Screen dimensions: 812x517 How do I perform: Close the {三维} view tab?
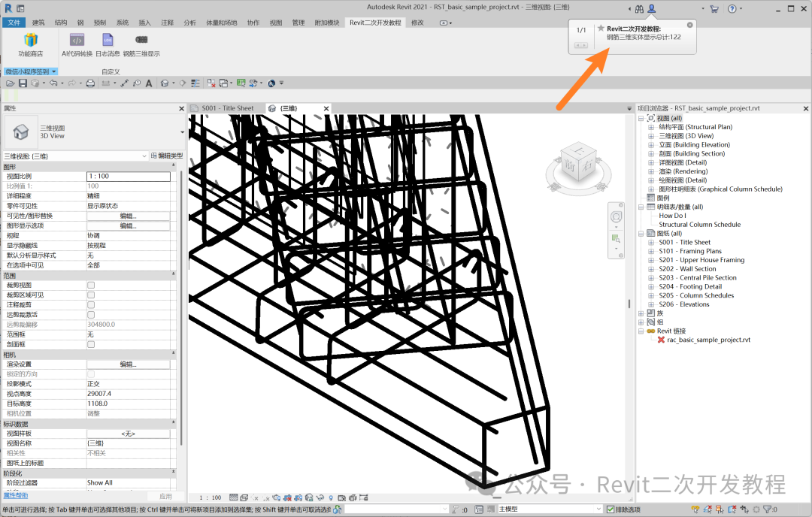click(326, 108)
